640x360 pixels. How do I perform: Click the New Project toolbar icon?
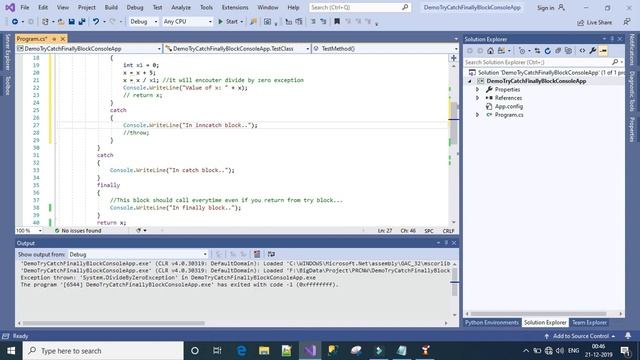pyautogui.click(x=45, y=22)
